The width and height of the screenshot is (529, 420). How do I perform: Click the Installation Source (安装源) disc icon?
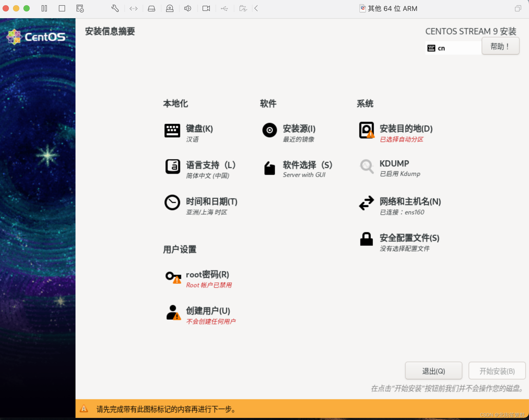click(x=269, y=130)
